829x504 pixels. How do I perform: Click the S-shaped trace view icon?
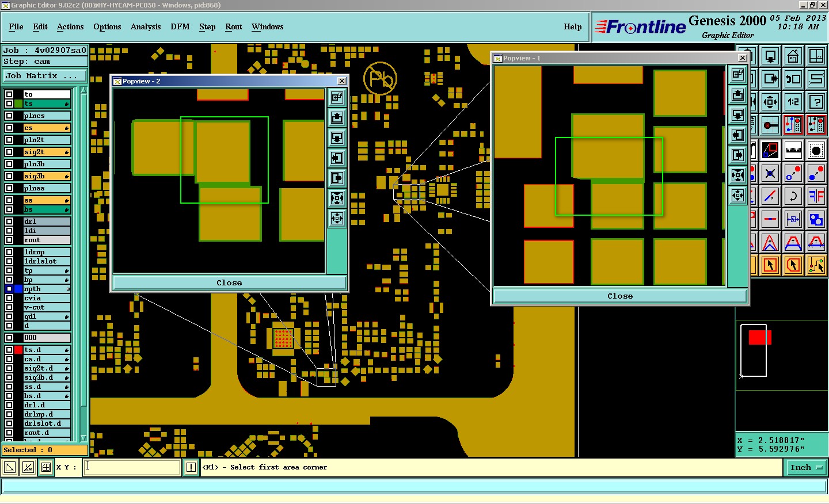point(816,79)
